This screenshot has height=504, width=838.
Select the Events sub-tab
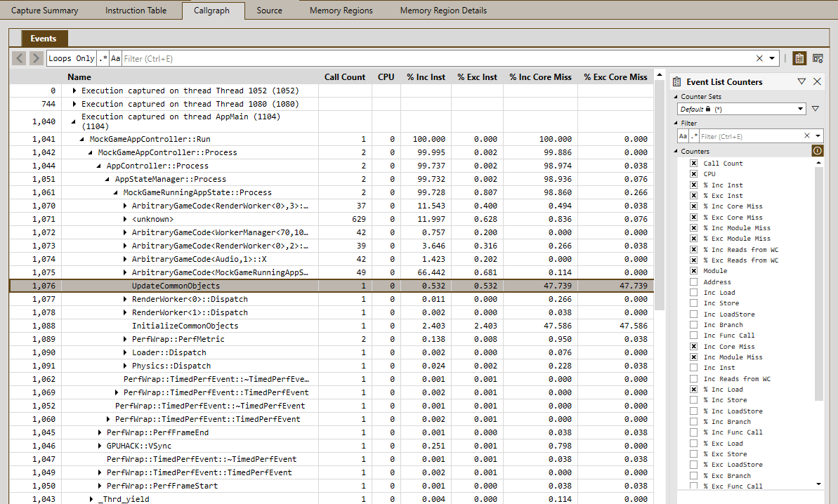click(44, 39)
